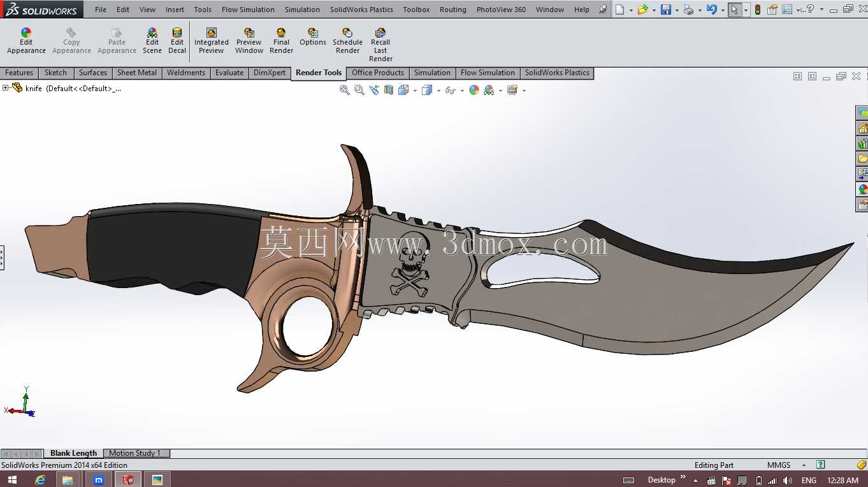Click the Zoom to Fit icon
Screen dimensions: 868x487
coord(345,91)
